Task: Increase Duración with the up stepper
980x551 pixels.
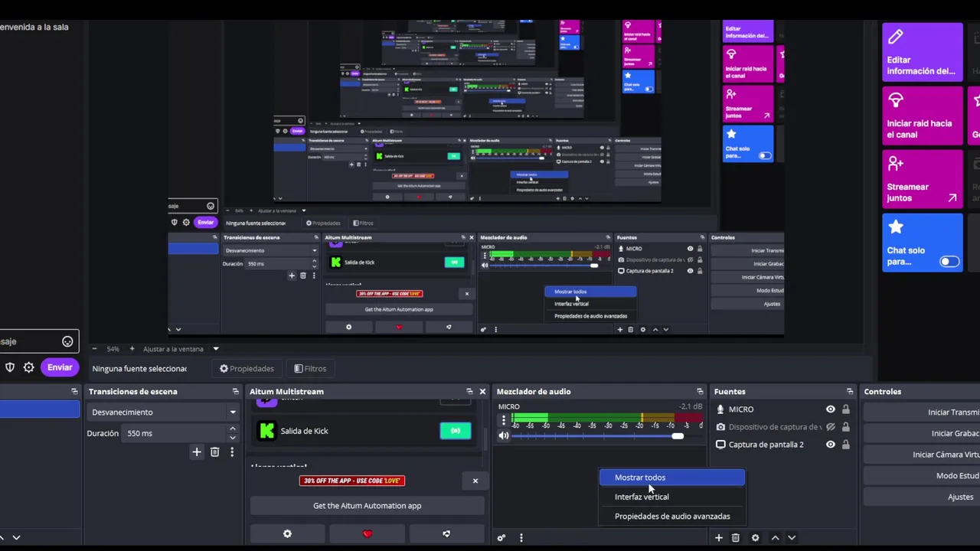Action: tap(233, 429)
